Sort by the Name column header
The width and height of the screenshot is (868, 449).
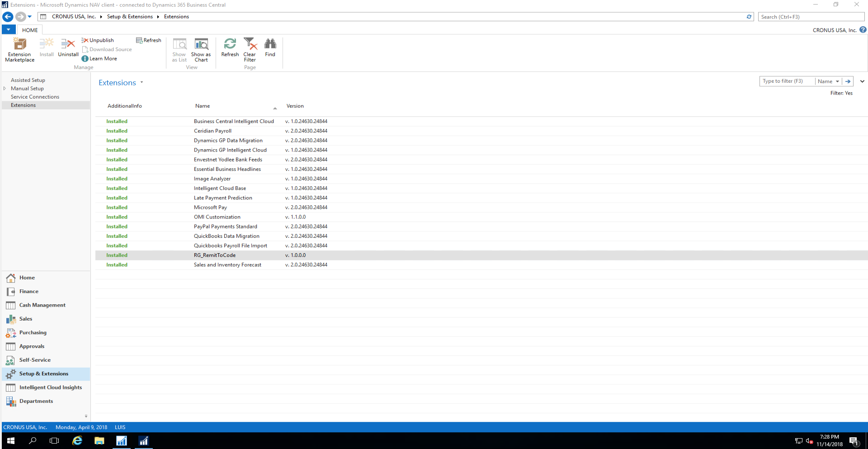tap(203, 106)
